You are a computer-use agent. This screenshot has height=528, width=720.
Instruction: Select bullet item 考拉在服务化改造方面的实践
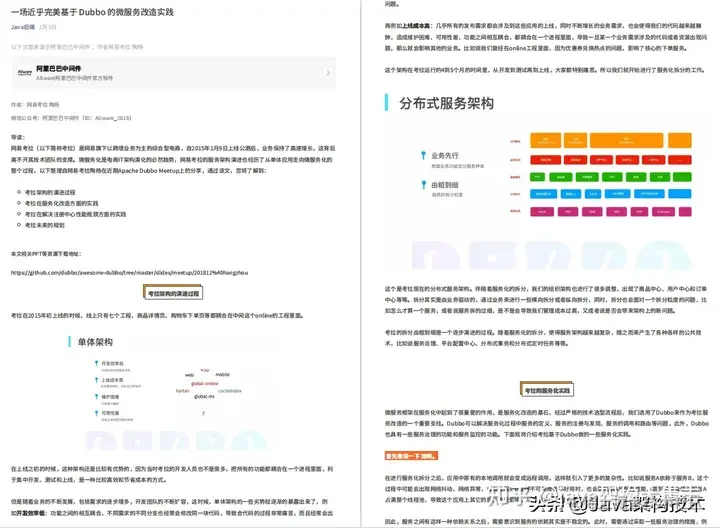click(x=62, y=203)
